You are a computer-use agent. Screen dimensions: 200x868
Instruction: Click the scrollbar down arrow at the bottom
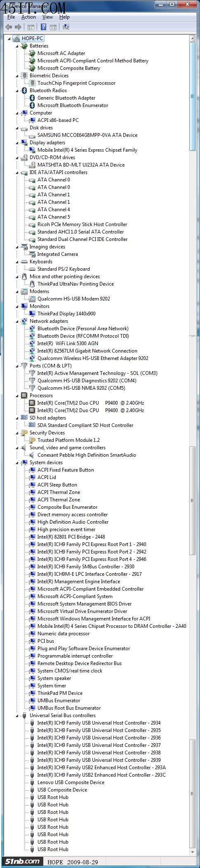coord(192,852)
